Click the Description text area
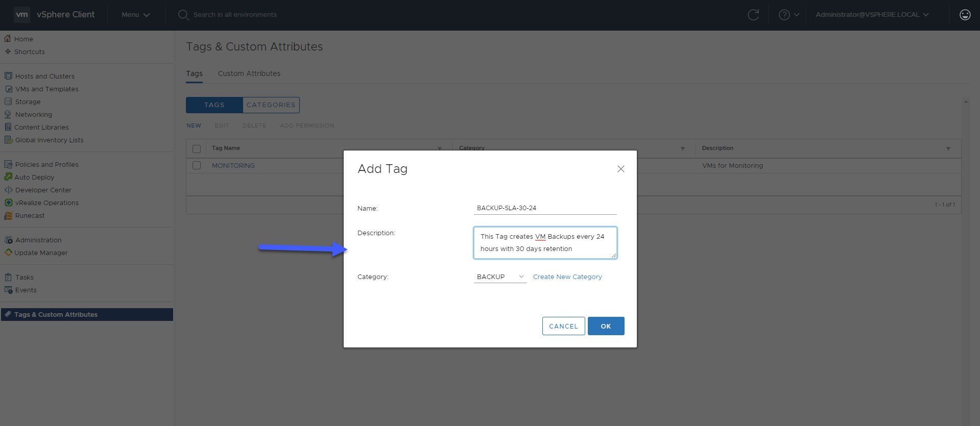980x426 pixels. 545,243
